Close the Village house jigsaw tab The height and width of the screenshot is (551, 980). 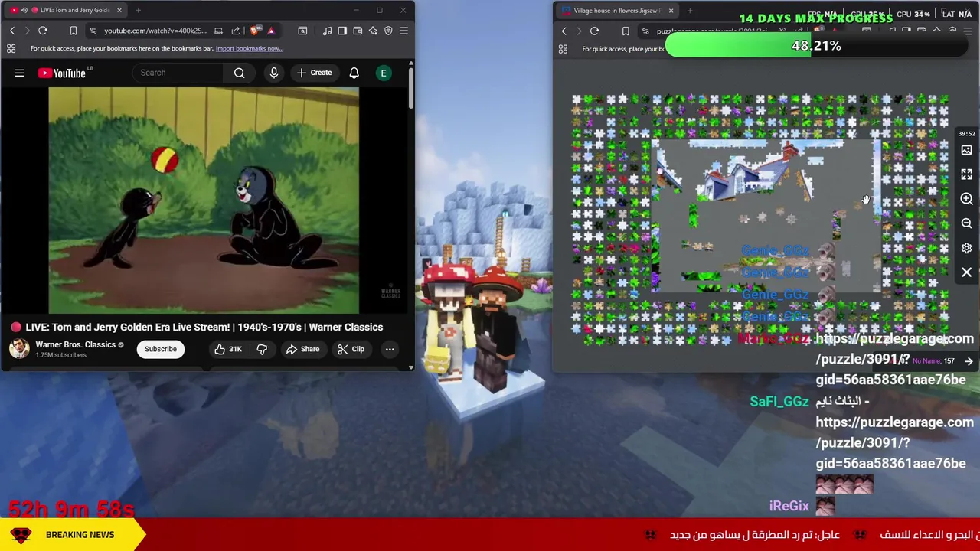[671, 11]
